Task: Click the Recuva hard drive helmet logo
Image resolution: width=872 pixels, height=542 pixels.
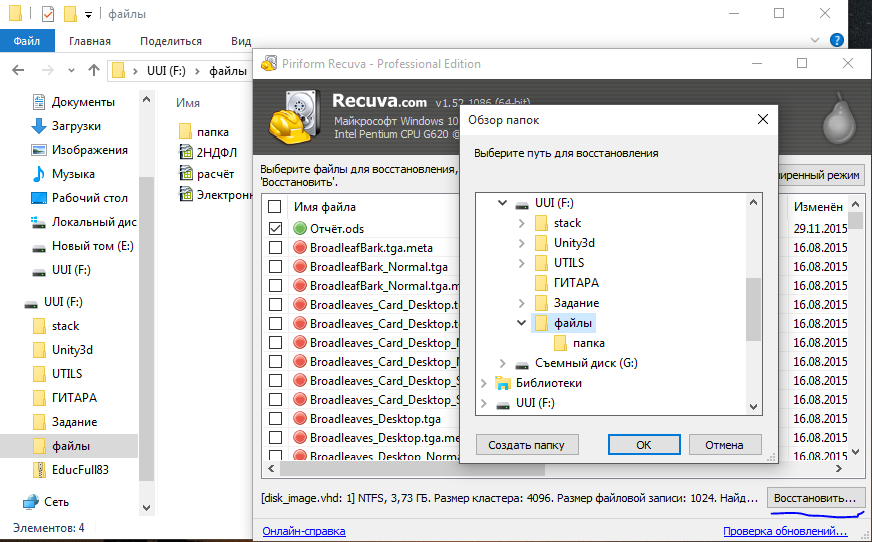Action: [296, 116]
